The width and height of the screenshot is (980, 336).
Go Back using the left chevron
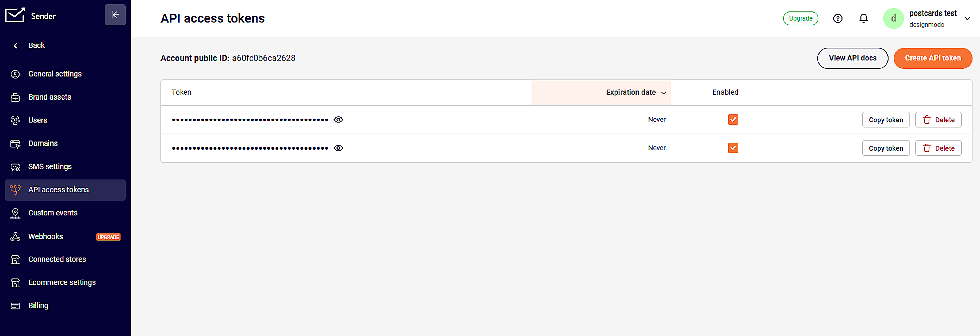pos(16,46)
